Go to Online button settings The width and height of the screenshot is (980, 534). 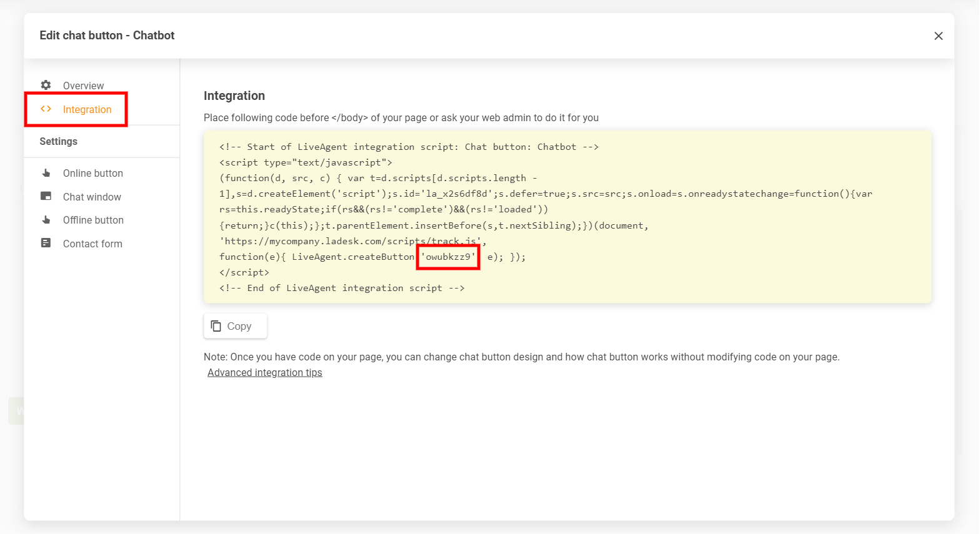pyautogui.click(x=92, y=174)
